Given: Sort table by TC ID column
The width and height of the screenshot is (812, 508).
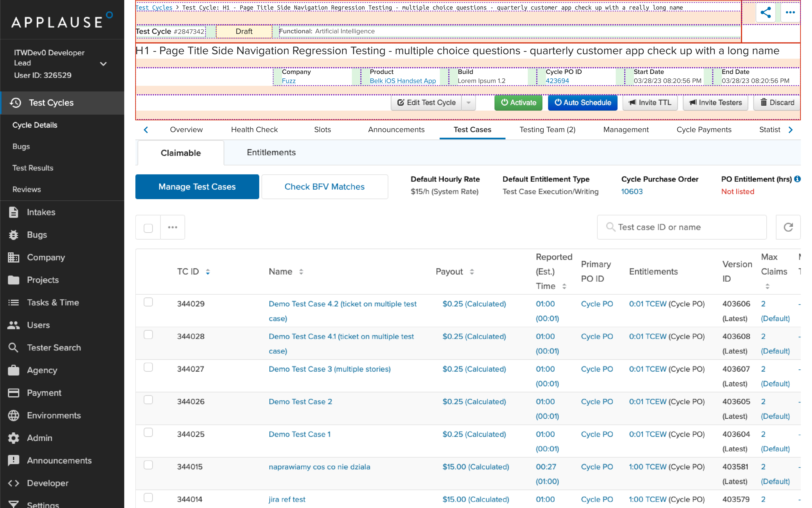Looking at the screenshot, I should click(x=208, y=271).
